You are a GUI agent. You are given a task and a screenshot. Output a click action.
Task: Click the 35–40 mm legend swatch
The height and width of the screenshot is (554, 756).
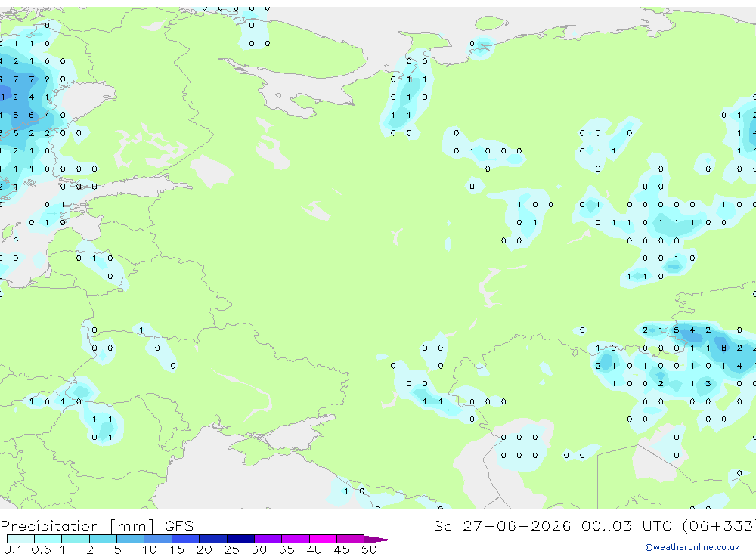click(296, 539)
